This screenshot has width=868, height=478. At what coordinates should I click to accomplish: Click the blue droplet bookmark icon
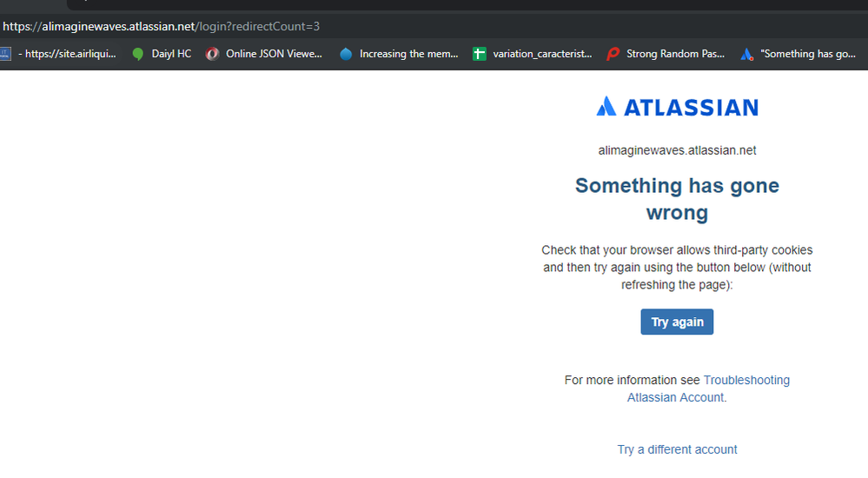tap(346, 54)
